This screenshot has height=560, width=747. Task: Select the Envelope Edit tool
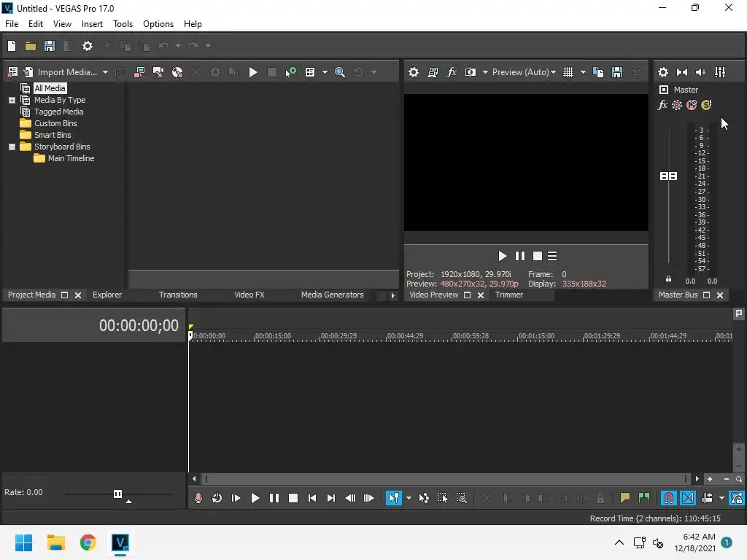point(424,498)
